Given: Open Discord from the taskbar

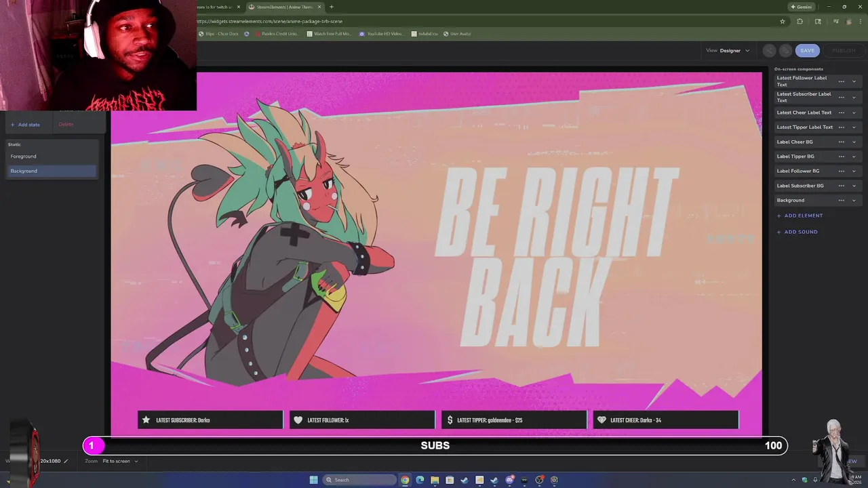Looking at the screenshot, I should click(x=509, y=480).
